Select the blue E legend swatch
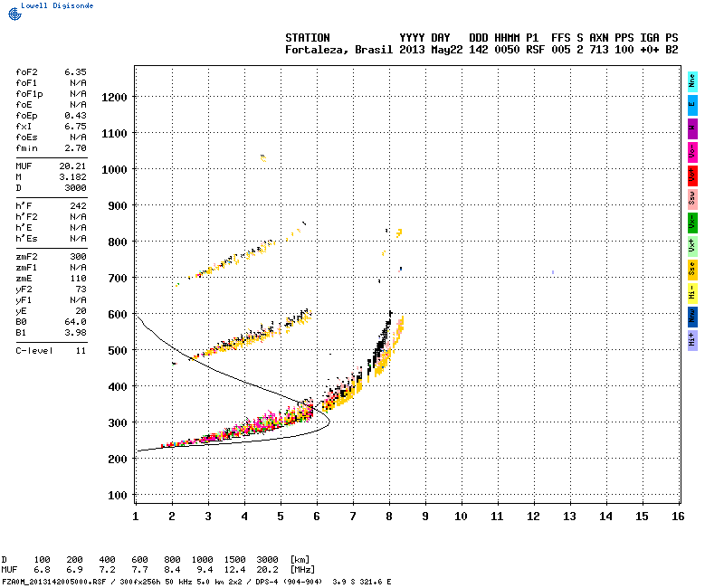Image resolution: width=724 pixels, height=588 pixels. point(692,105)
